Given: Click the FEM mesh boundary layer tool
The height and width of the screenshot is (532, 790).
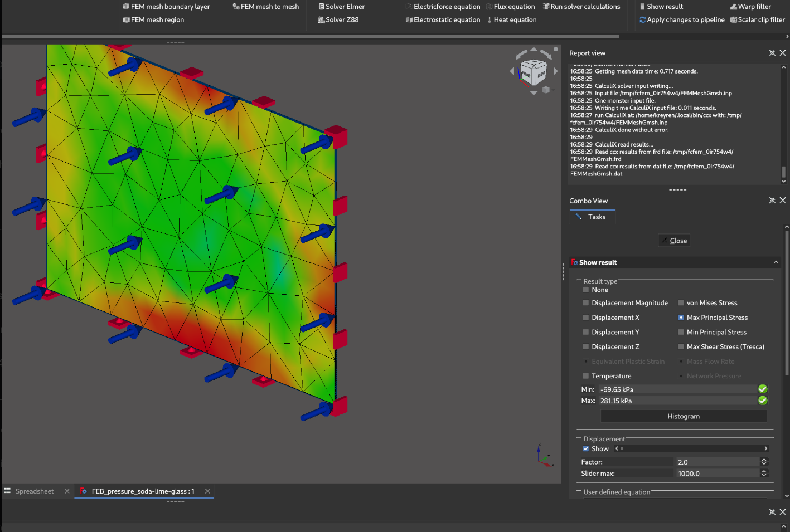Looking at the screenshot, I should (x=166, y=7).
